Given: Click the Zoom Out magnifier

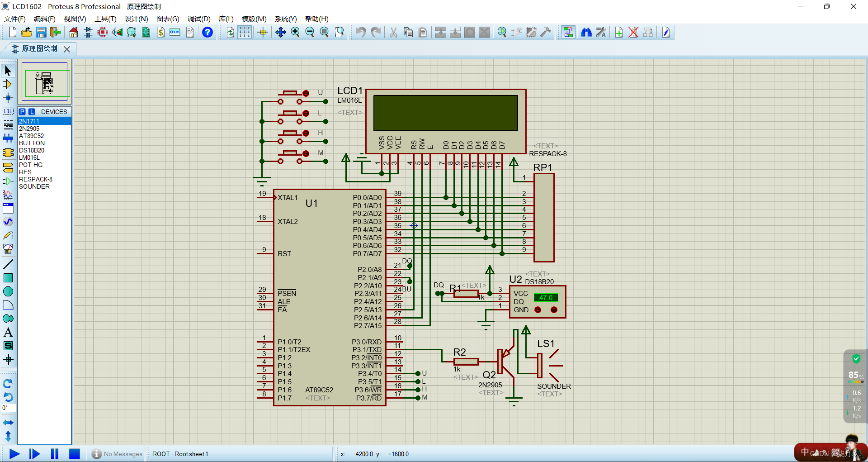Looking at the screenshot, I should (x=310, y=32).
